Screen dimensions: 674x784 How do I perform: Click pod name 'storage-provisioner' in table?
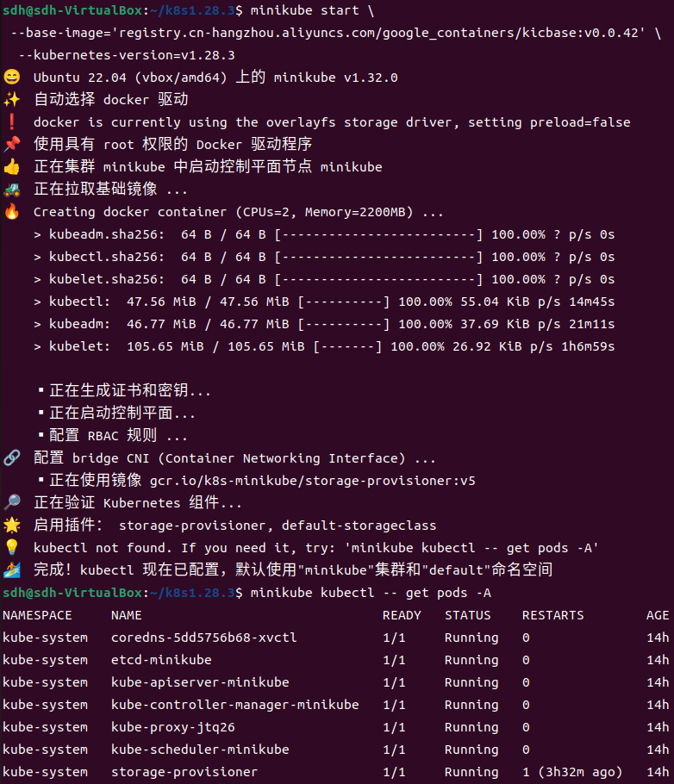(184, 772)
